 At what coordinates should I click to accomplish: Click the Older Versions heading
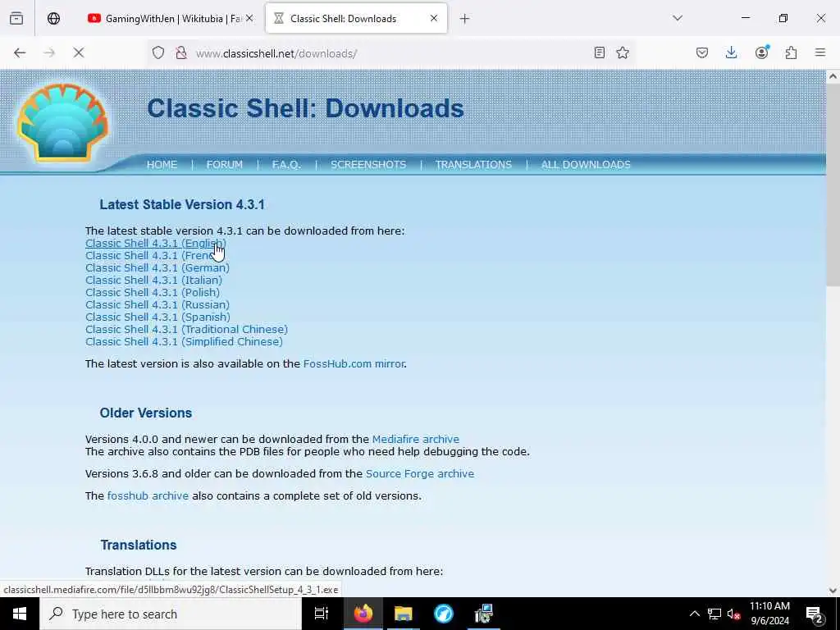tap(146, 413)
